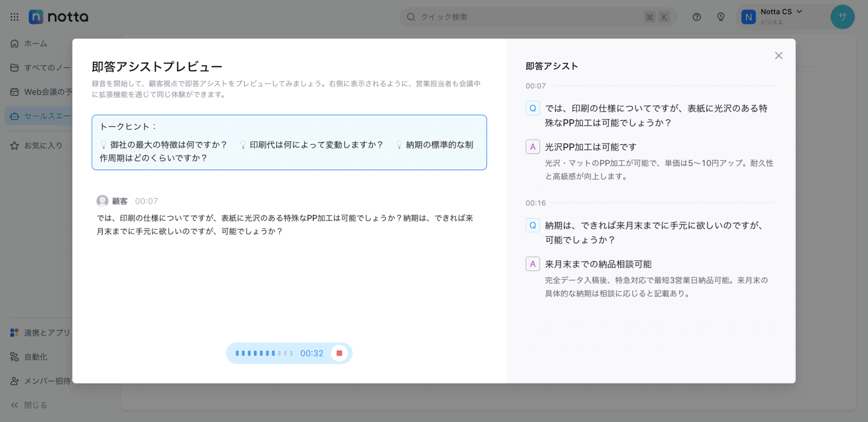Image resolution: width=868 pixels, height=422 pixels.
Task: Open お気に入り in the sidebar
Action: coord(37,146)
